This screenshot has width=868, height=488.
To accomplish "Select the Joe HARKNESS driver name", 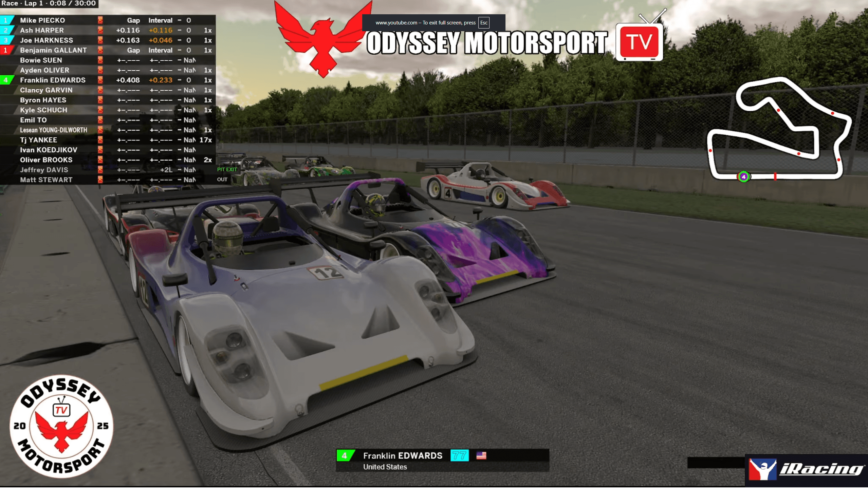I will 47,40.
